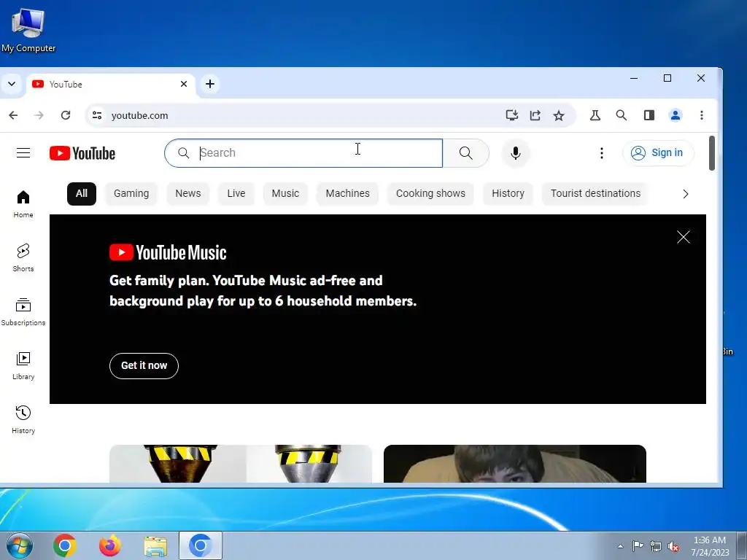Click the network tray icon
747x560 pixels.
(656, 546)
